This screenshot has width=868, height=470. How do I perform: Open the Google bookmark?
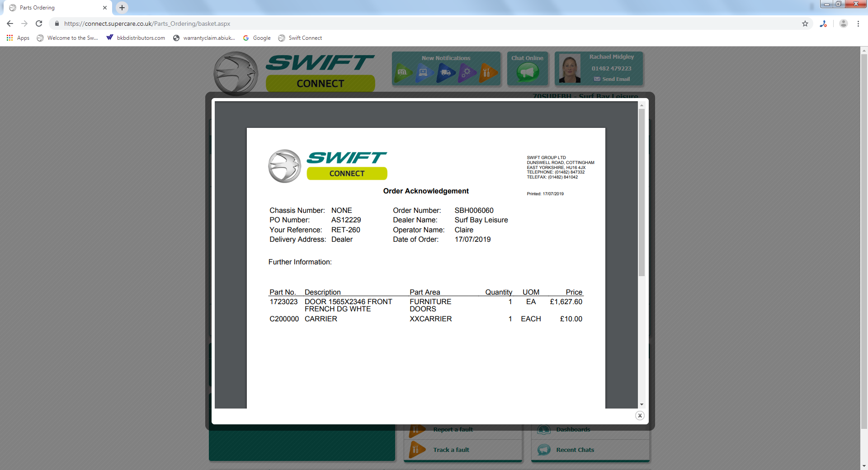257,38
